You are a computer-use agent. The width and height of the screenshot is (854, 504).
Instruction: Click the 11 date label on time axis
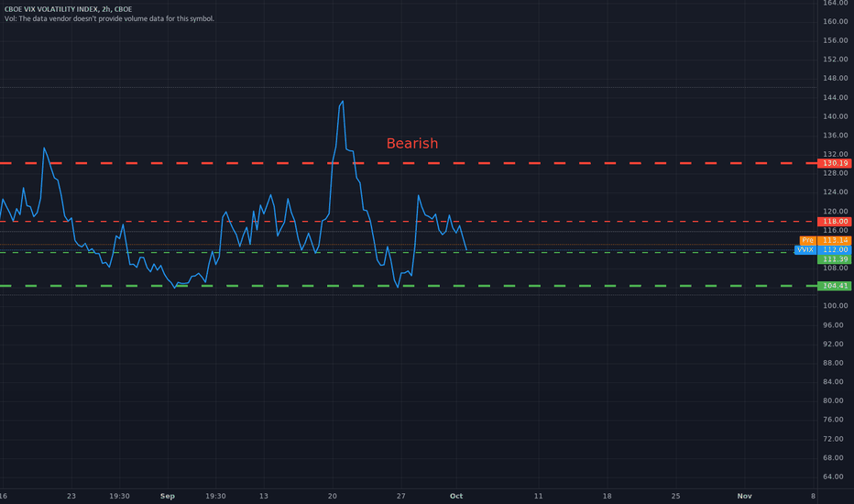pyautogui.click(x=538, y=496)
